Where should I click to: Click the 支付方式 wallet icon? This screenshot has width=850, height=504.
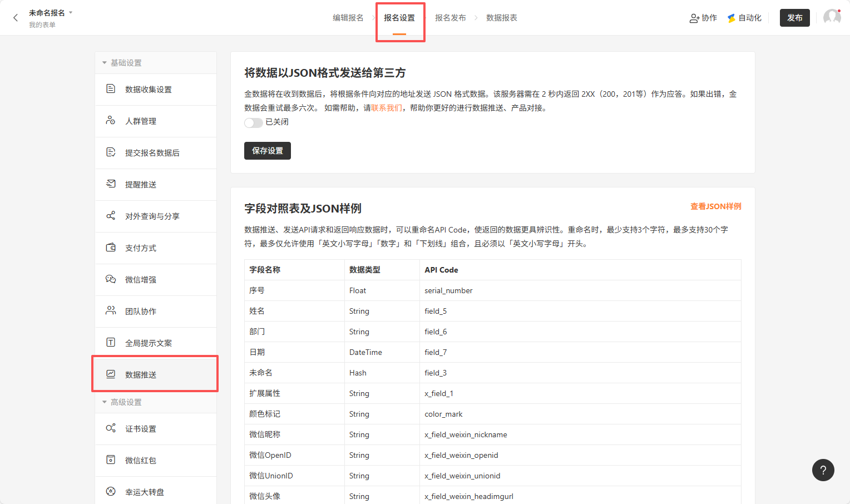click(x=111, y=248)
